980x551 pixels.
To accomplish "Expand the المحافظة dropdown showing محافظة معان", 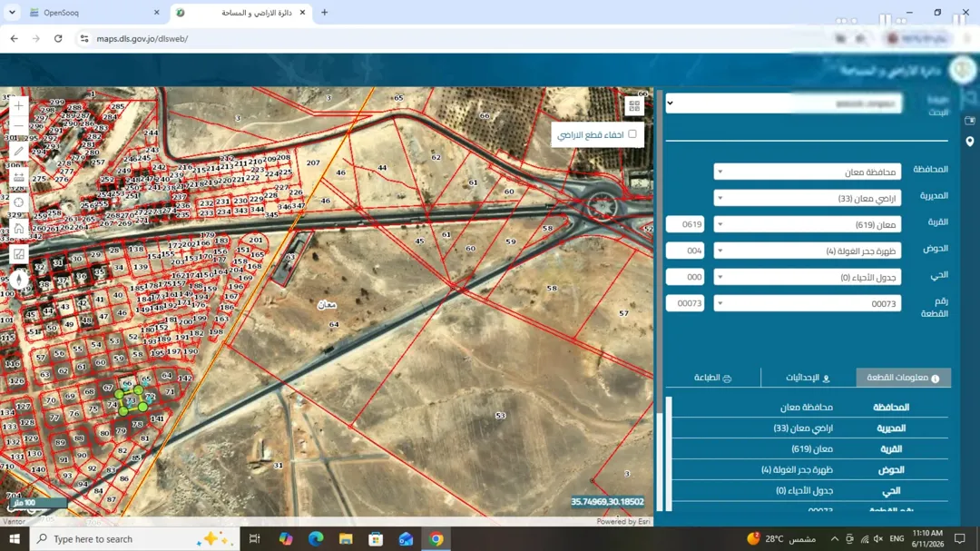I will [x=807, y=172].
